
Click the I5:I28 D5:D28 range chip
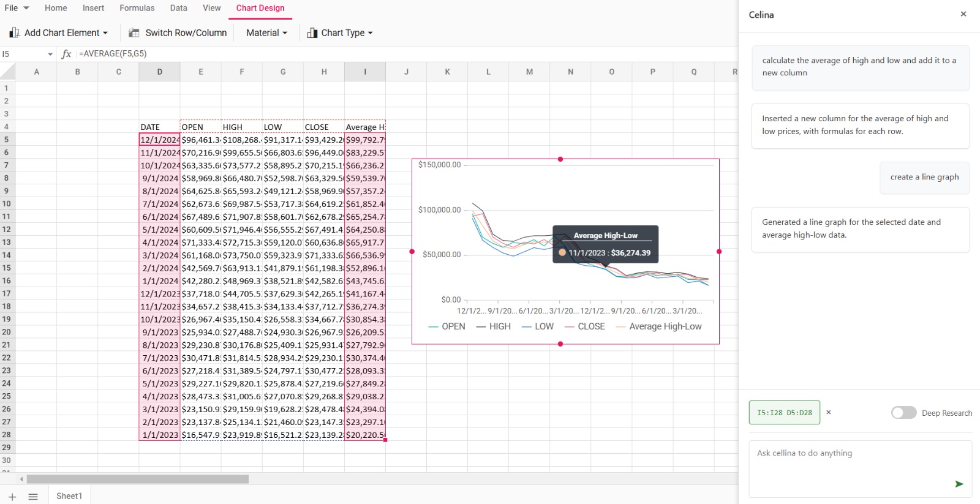tap(785, 413)
